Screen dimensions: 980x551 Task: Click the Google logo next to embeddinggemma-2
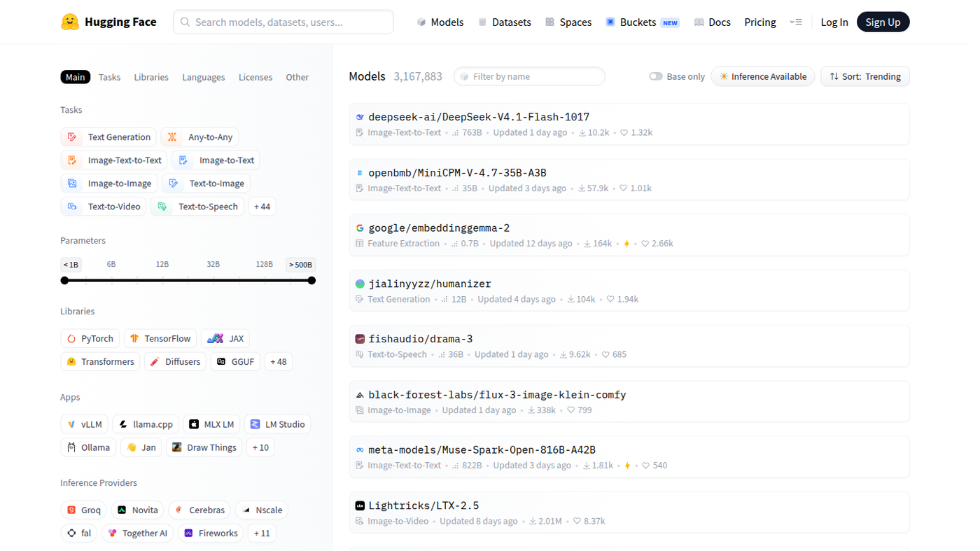pos(360,228)
